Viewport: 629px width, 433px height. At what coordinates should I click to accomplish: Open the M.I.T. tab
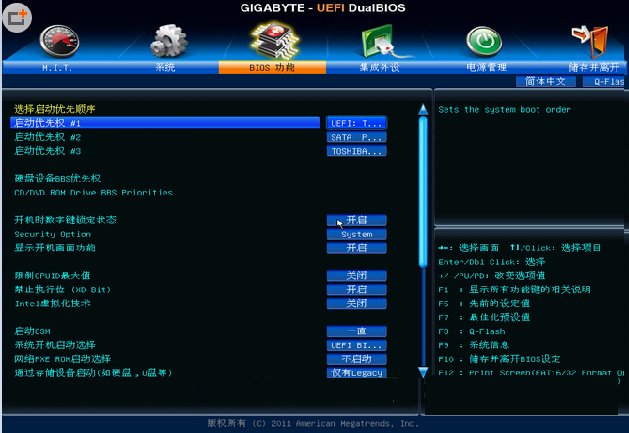57,67
